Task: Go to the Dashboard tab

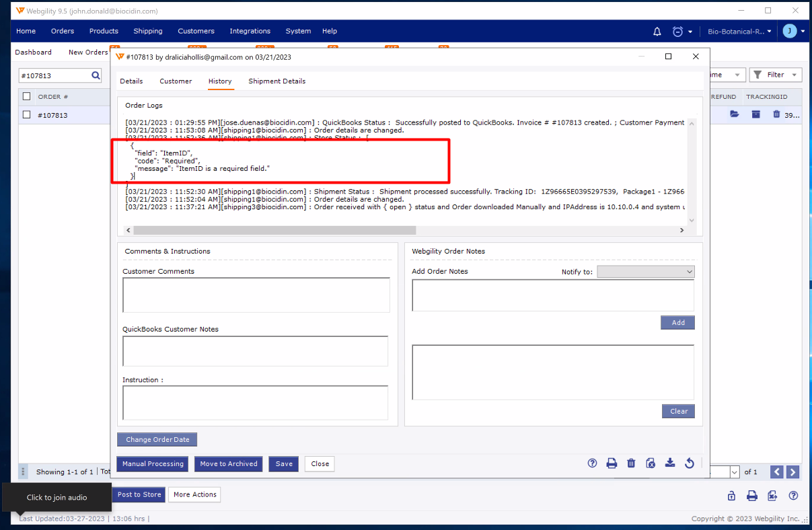Action: click(33, 52)
